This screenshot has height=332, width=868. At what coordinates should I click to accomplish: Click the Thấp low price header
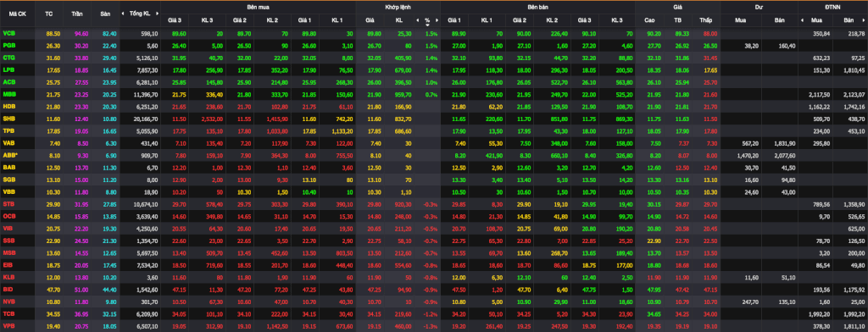pos(704,20)
